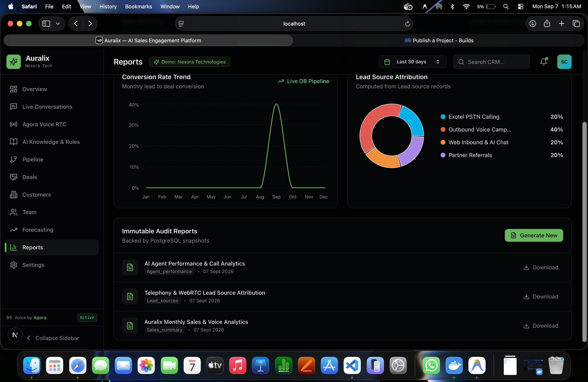Switch to Publish a Project - Builds tab
Screen dimensions: 588x382
[439, 41]
